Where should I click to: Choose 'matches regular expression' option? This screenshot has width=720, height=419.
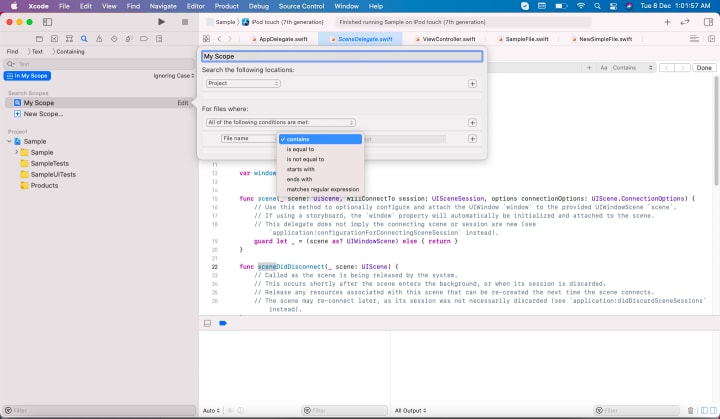click(320, 189)
